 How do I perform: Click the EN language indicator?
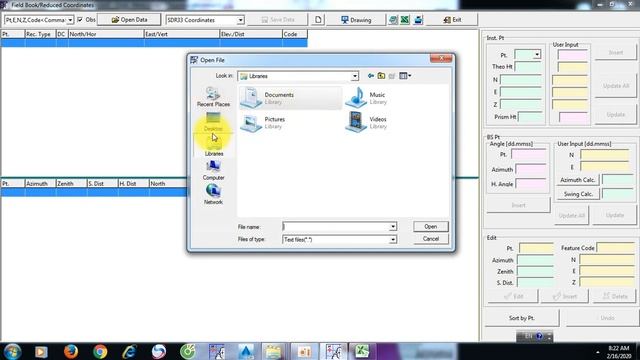pyautogui.click(x=528, y=336)
